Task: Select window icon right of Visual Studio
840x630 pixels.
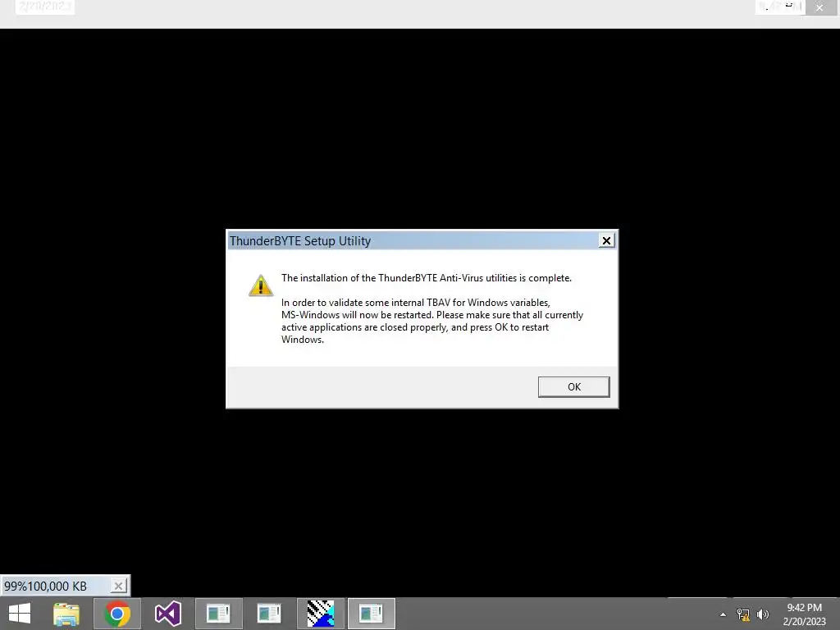Action: pos(218,614)
